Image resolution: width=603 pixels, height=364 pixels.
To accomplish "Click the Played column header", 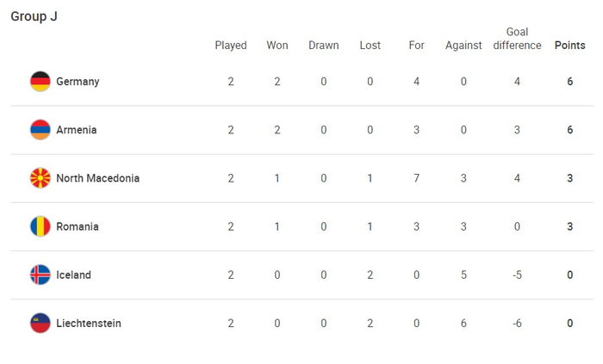I will [231, 46].
